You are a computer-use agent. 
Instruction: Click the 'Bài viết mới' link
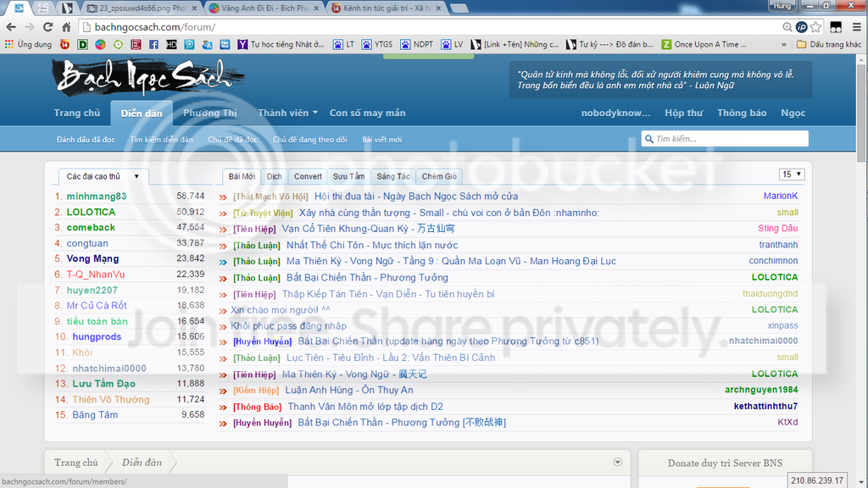click(x=381, y=139)
